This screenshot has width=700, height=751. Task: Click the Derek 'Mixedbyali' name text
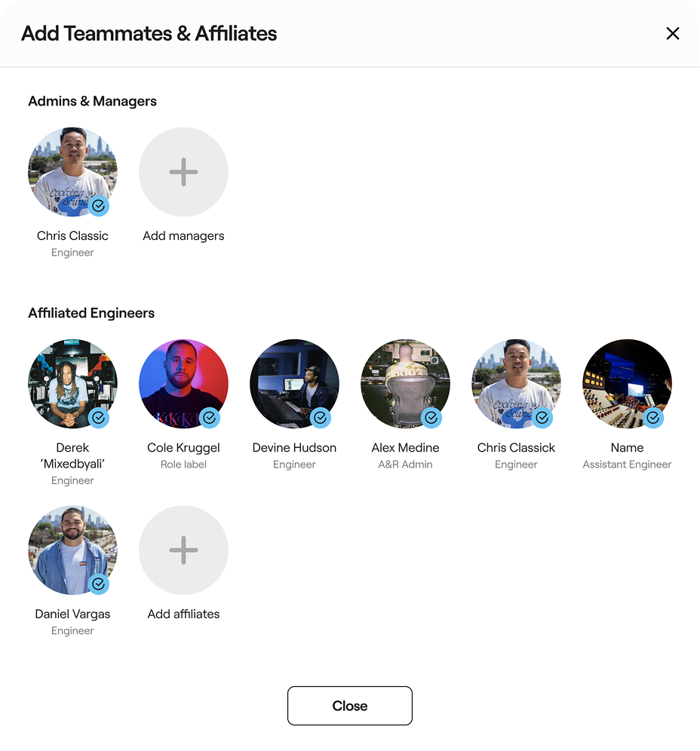tap(72, 455)
